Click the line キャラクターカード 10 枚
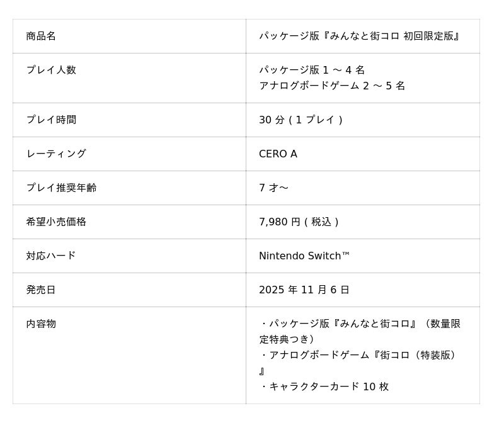 [328, 386]
